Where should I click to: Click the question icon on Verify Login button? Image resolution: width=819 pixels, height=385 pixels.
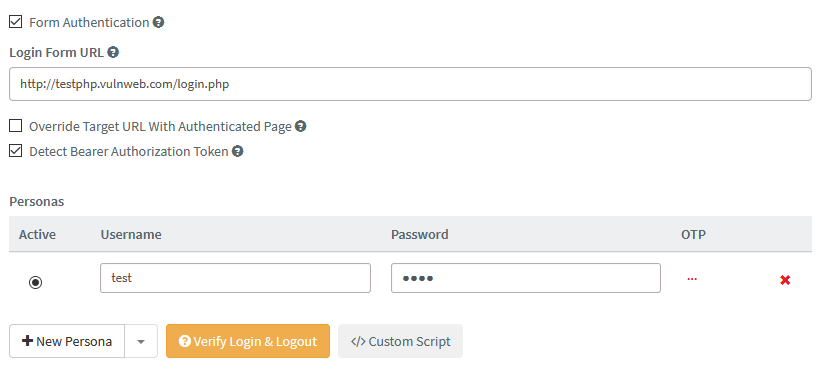(184, 341)
